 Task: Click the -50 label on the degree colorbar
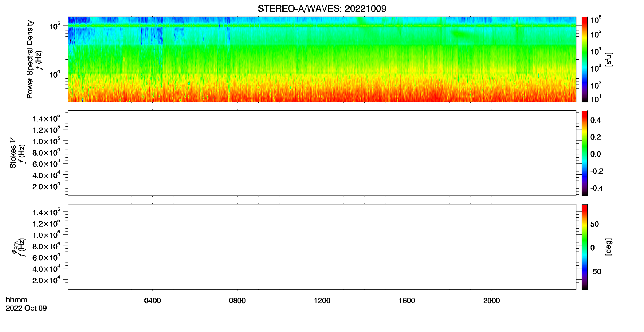pos(596,272)
